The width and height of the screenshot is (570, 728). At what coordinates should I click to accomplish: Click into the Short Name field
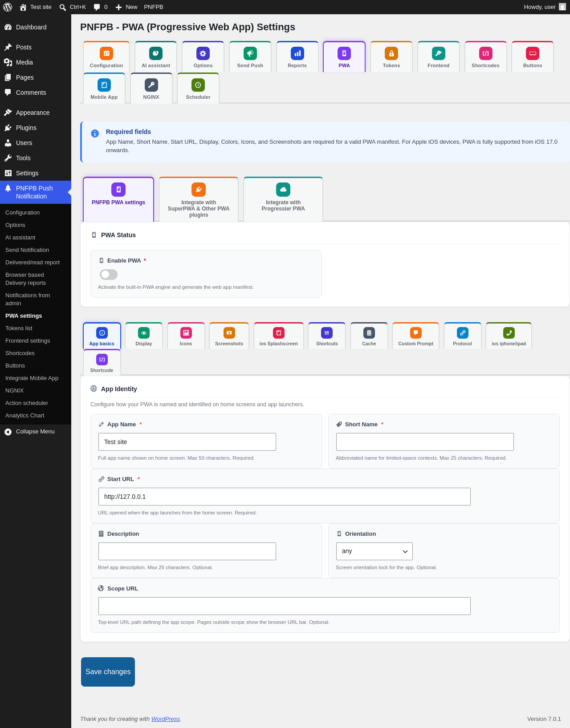pyautogui.click(x=425, y=442)
